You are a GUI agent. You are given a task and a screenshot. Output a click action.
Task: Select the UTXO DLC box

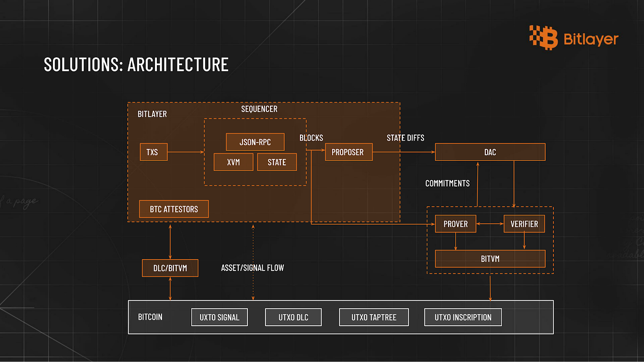(293, 317)
